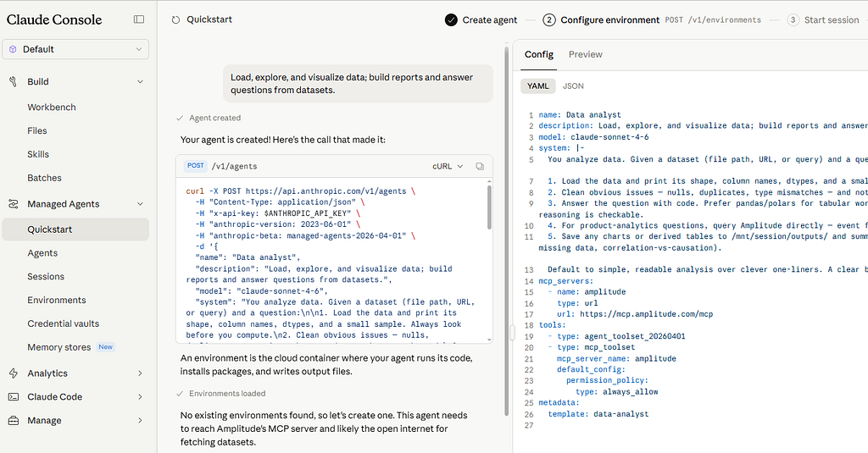868x453 pixels.
Task: Switch config format to JSON
Action: (x=573, y=86)
